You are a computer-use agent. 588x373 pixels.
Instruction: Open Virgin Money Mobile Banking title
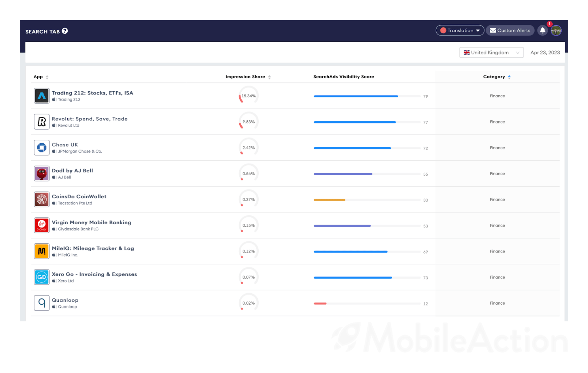[91, 223]
